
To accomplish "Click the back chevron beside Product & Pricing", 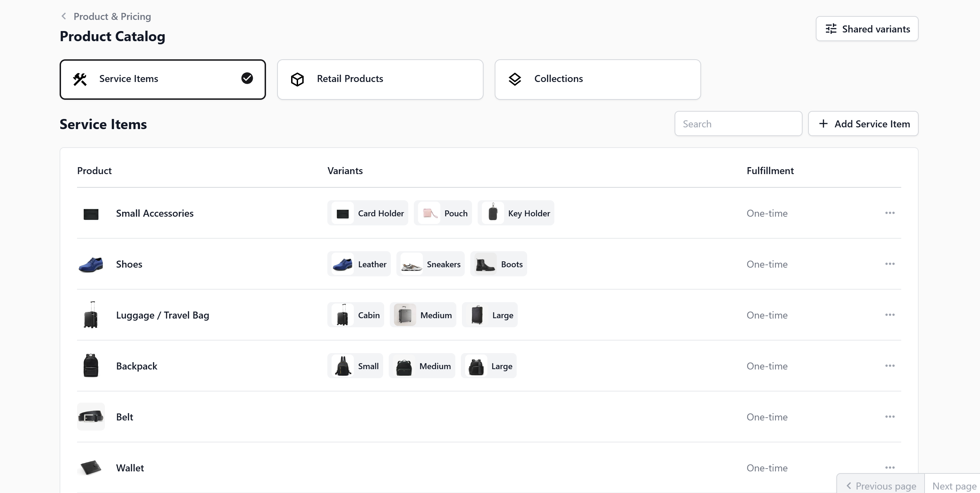I will click(x=63, y=16).
